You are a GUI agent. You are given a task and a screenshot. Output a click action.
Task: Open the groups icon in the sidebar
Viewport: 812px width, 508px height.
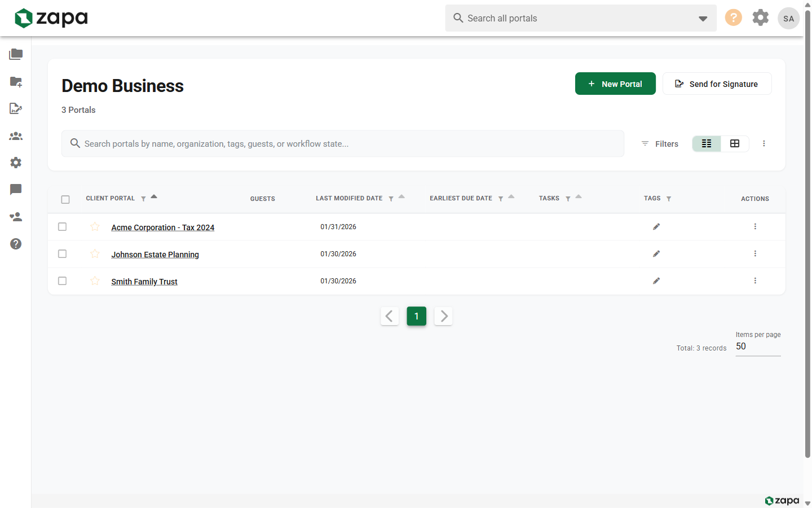(16, 135)
